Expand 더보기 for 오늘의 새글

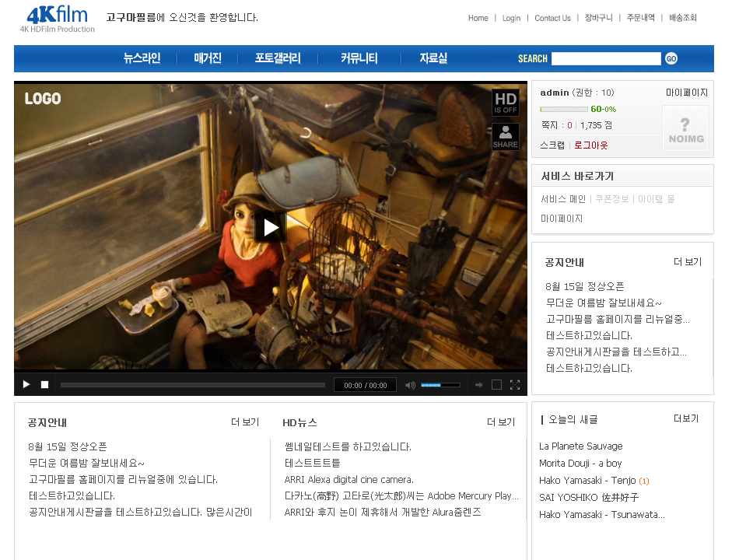click(x=687, y=418)
